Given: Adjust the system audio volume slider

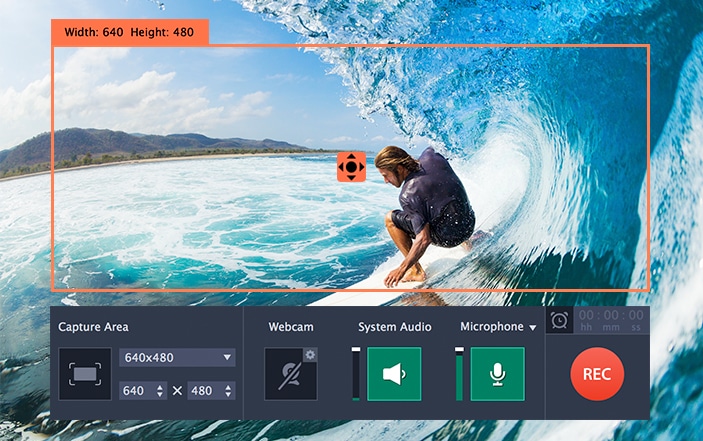Looking at the screenshot, I should 356,374.
